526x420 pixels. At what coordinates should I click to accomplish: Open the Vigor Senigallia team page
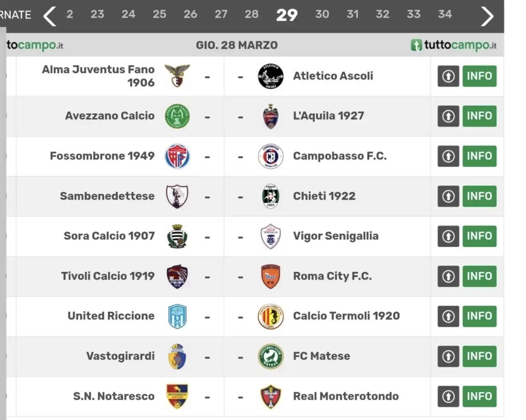(x=336, y=236)
